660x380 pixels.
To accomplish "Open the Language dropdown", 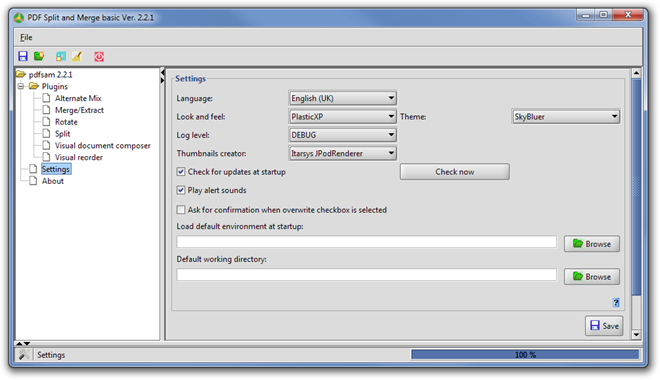I will coord(343,98).
